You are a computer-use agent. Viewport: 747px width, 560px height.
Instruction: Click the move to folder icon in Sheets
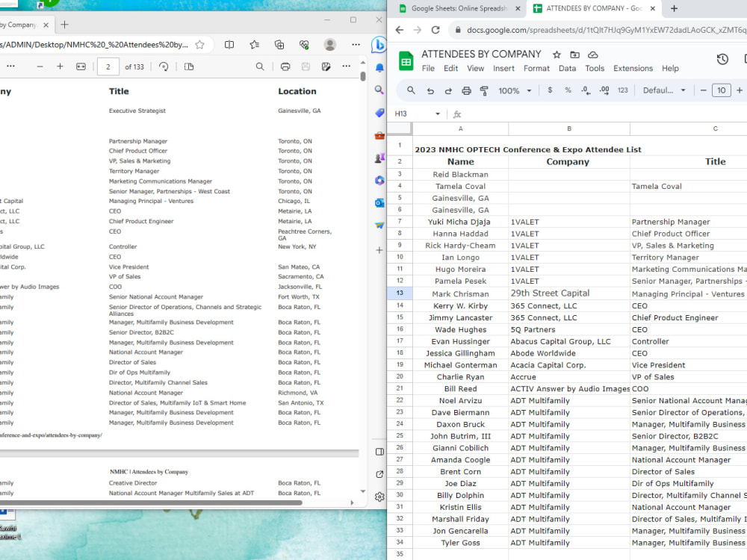coord(574,55)
